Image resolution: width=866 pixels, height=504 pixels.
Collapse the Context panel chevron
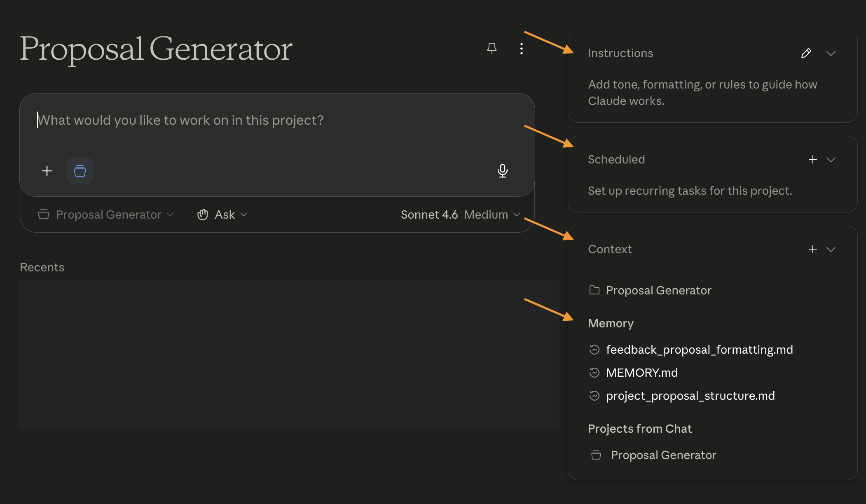pos(831,249)
